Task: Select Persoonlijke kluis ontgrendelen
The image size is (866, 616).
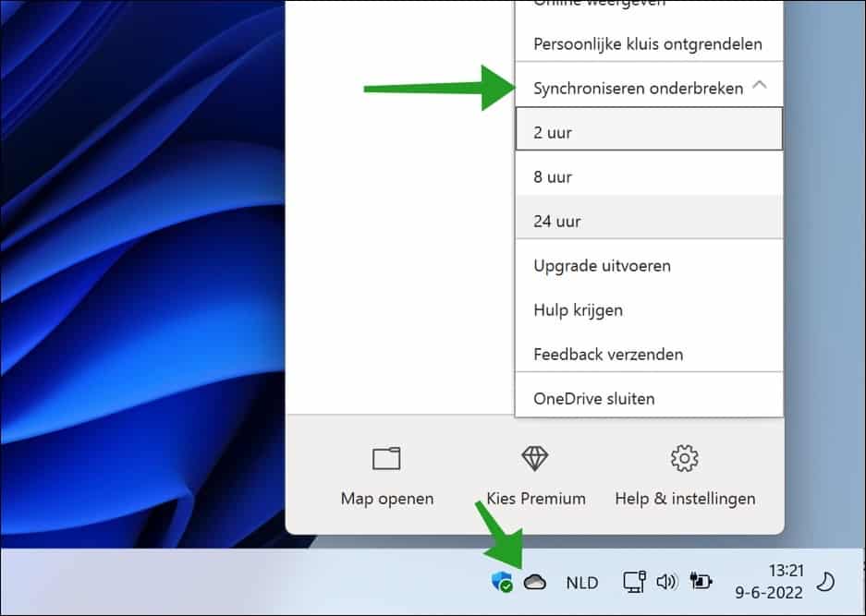Action: coord(648,43)
